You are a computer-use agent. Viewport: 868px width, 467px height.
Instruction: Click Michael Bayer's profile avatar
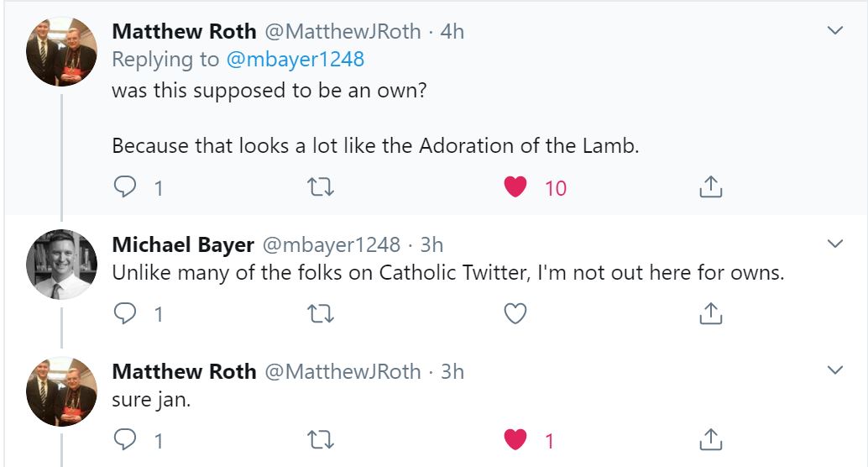(x=61, y=265)
